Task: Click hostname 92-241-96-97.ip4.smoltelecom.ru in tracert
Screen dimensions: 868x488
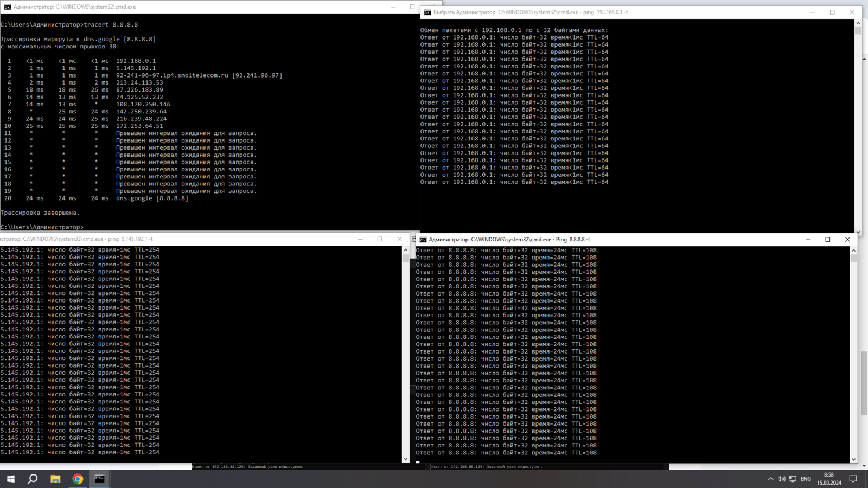Action: coord(172,75)
